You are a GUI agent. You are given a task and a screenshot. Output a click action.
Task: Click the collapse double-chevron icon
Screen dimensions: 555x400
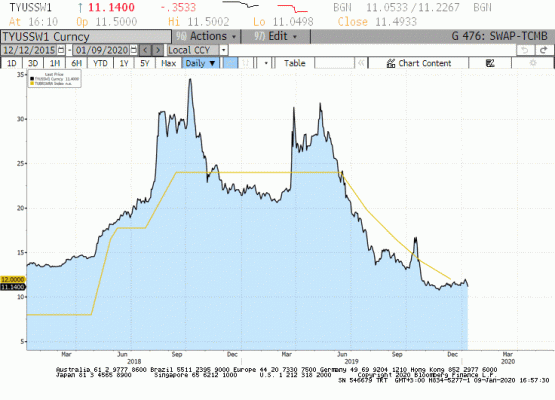coord(361,63)
